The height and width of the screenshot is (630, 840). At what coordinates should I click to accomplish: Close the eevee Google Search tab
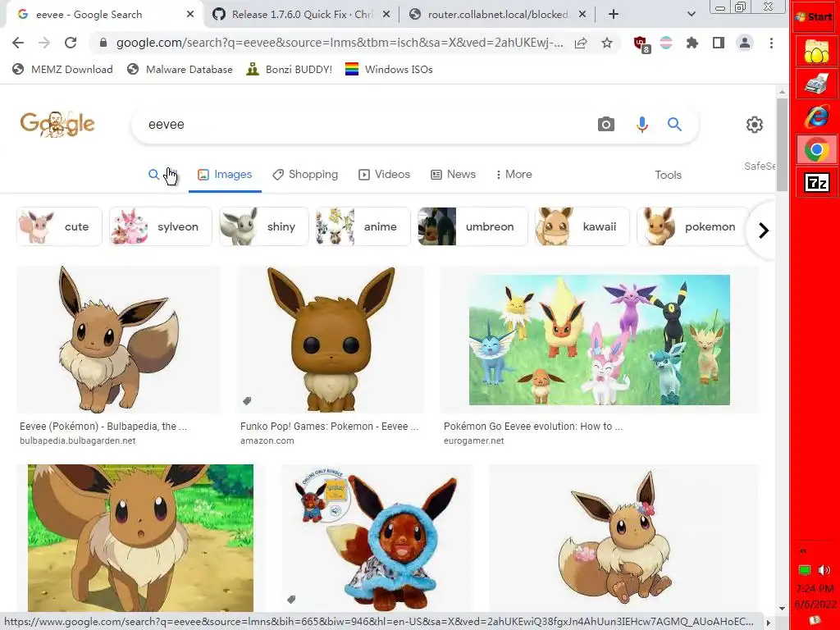click(190, 15)
